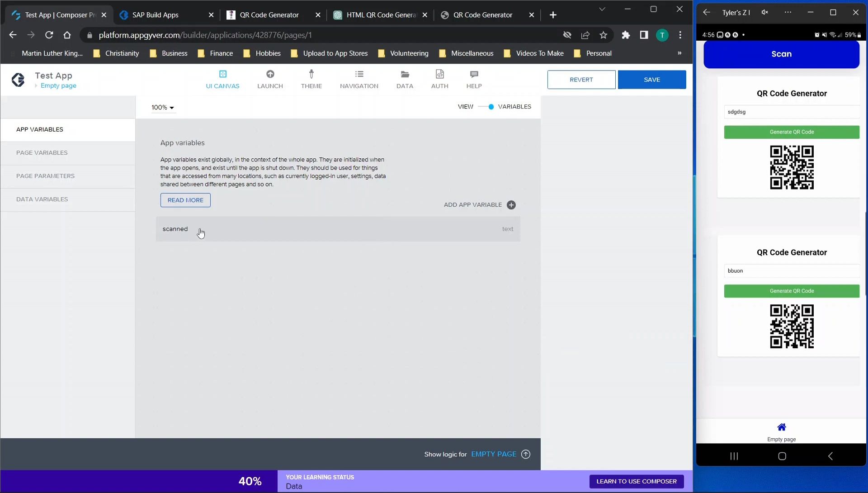Select Page Variables in the sidebar
868x493 pixels.
68,153
